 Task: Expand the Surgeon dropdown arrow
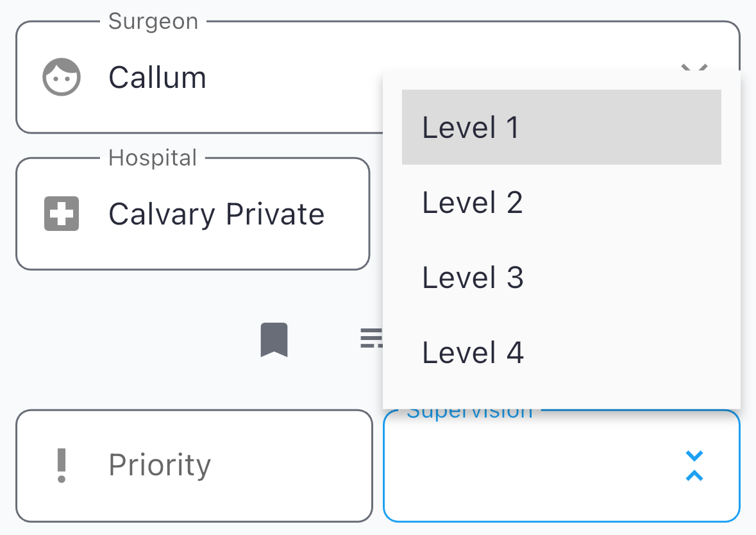[x=694, y=66]
